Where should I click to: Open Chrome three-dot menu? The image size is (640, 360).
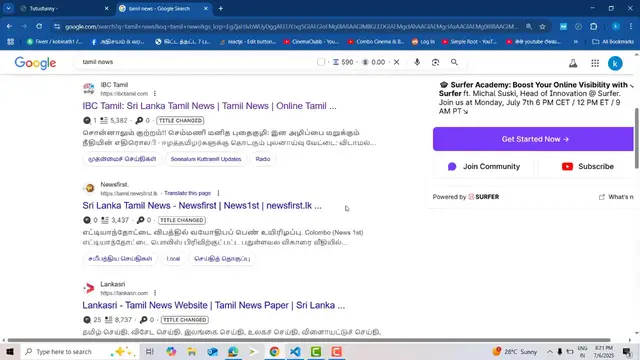point(631,27)
